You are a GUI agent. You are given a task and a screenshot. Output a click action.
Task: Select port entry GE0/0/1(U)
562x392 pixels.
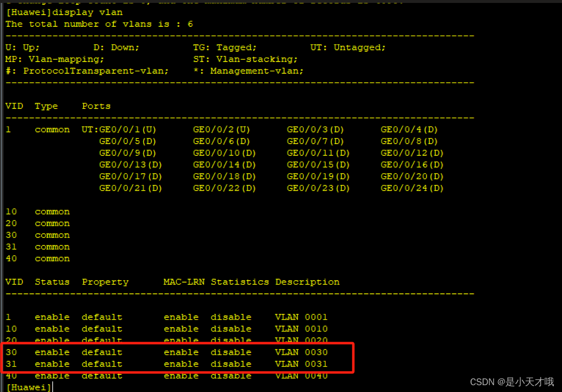(x=127, y=129)
